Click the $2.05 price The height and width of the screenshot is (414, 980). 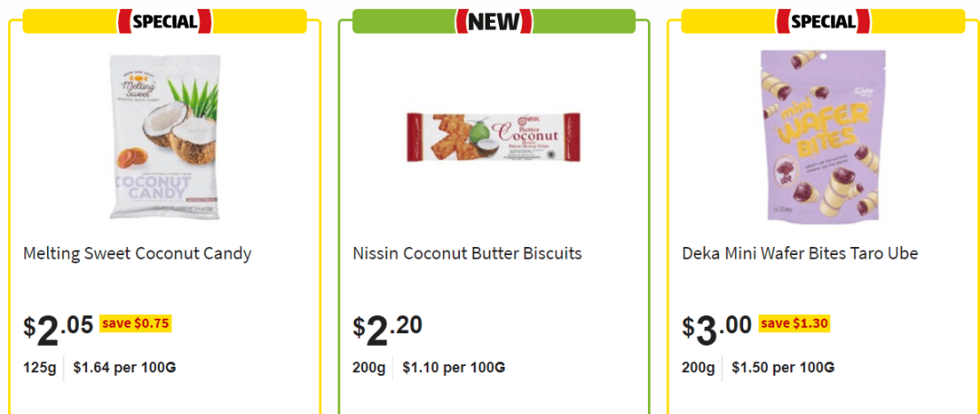[59, 330]
